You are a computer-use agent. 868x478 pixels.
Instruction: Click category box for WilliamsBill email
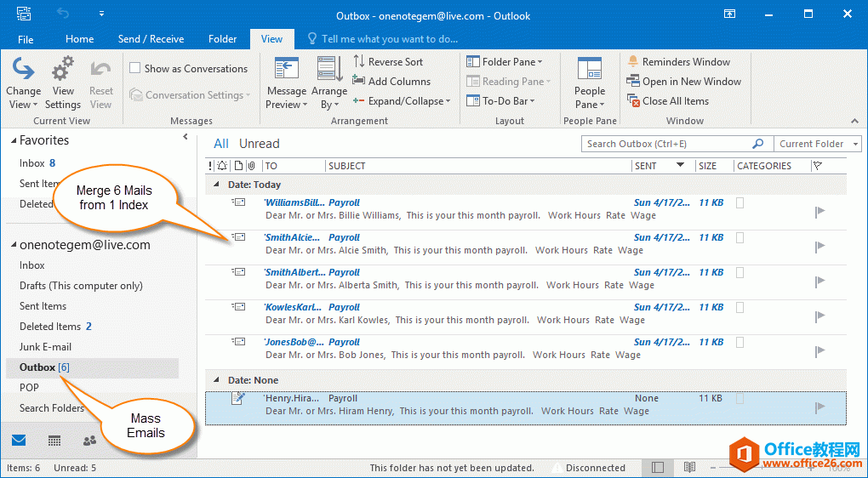click(740, 203)
